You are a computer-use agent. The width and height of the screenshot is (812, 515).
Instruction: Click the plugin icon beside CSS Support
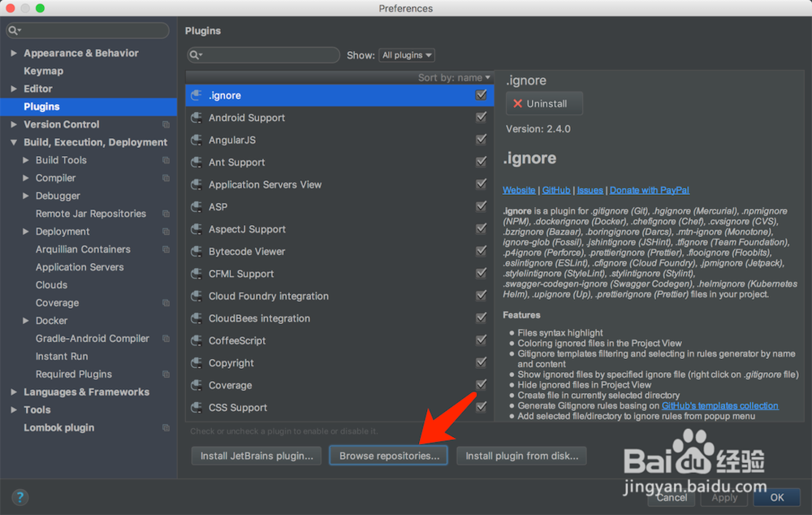197,407
